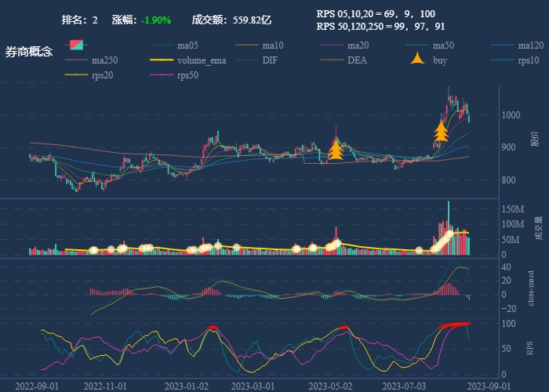Image resolution: width=549 pixels, height=392 pixels.
Task: Click the 券商概念 chart title
Action: 29,52
